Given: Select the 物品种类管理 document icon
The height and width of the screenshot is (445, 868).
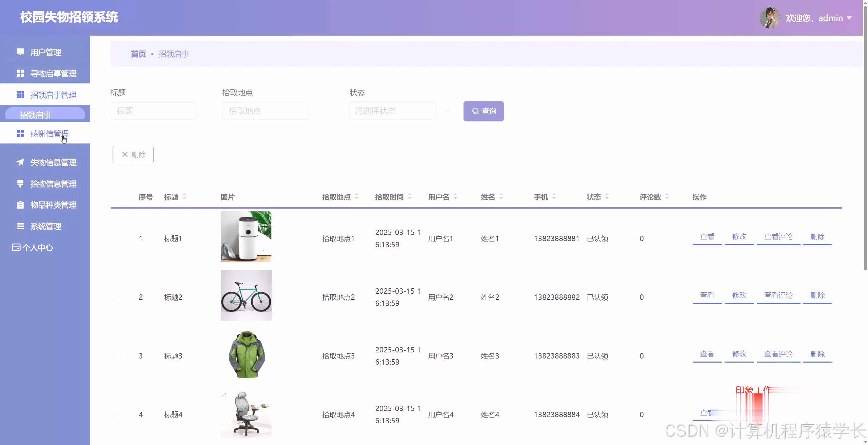Looking at the screenshot, I should pos(20,205).
